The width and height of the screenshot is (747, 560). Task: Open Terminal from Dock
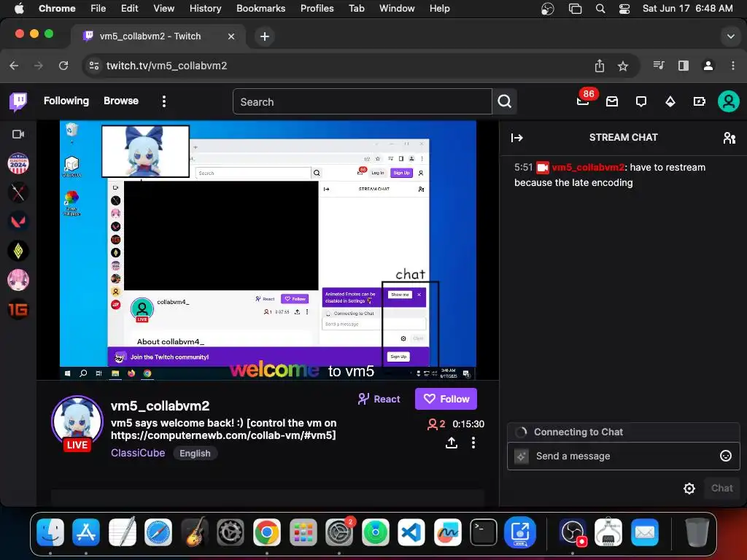pos(484,532)
